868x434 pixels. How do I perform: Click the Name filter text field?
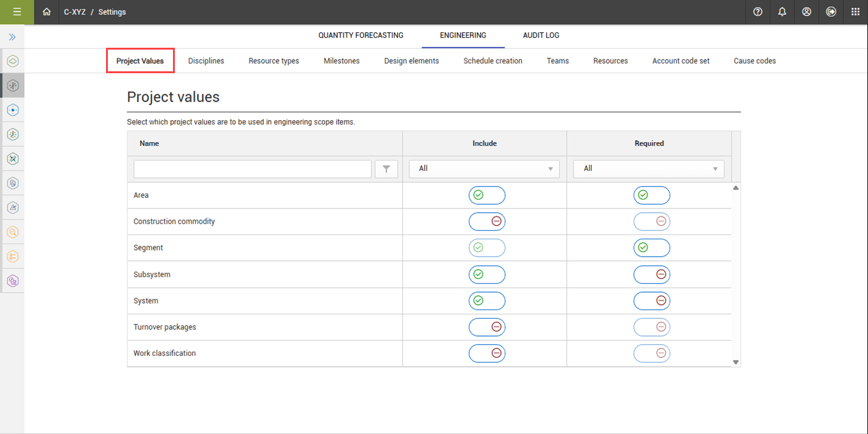tap(252, 169)
